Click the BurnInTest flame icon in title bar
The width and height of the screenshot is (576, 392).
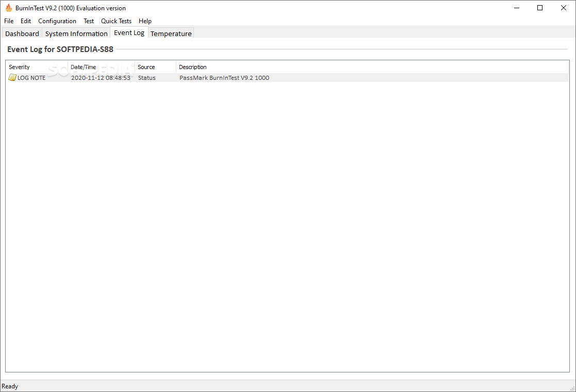click(9, 8)
